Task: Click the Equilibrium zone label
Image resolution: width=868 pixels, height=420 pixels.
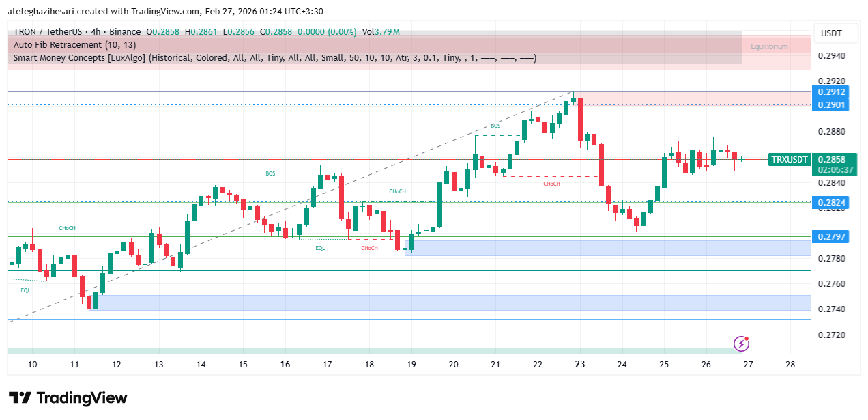Action: click(769, 46)
